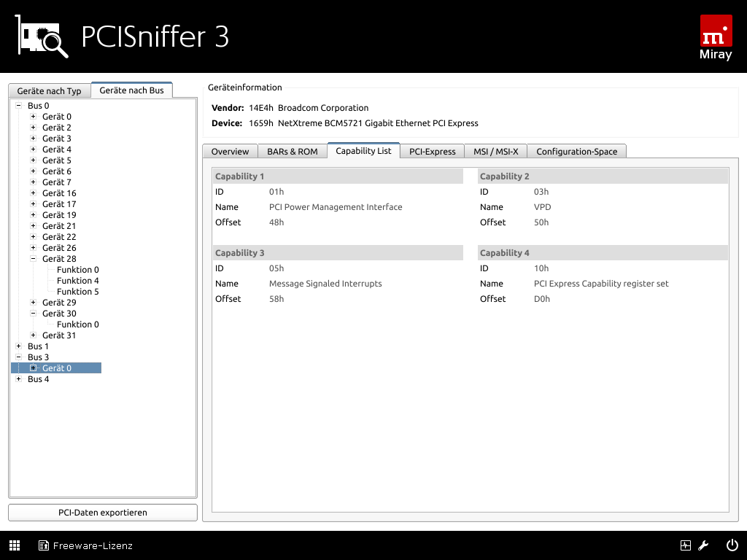Select Funktion 5 under Gerät 28

(x=77, y=292)
